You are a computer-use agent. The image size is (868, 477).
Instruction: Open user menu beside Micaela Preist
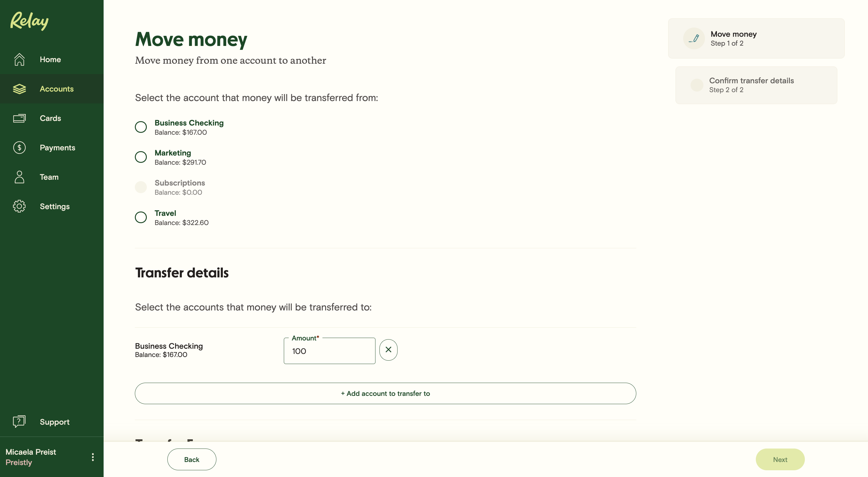tap(93, 457)
